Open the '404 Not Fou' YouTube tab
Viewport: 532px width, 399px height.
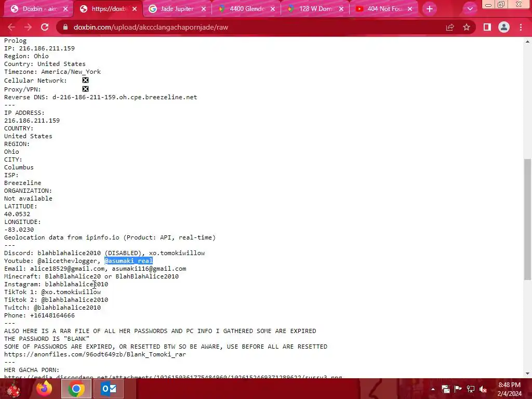384,9
